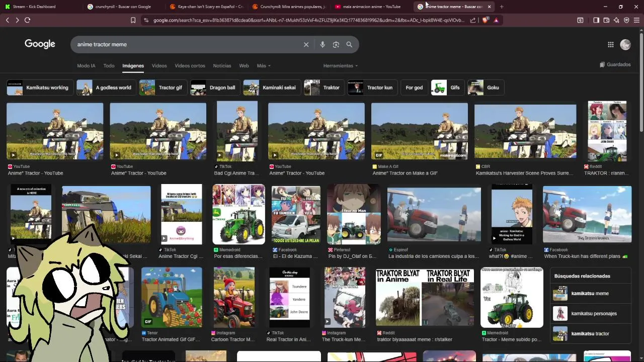644x362 pixels.
Task: Open related search kamikatsu meme
Action: click(590, 293)
